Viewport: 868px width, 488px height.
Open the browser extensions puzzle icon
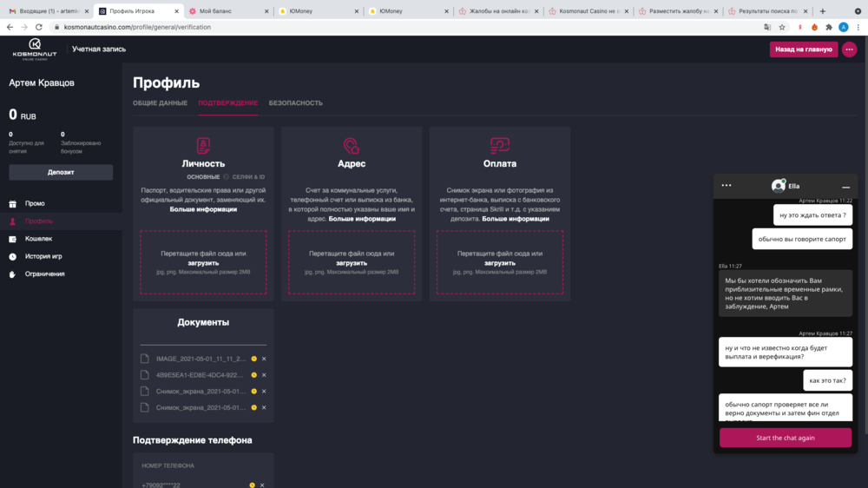pyautogui.click(x=829, y=27)
